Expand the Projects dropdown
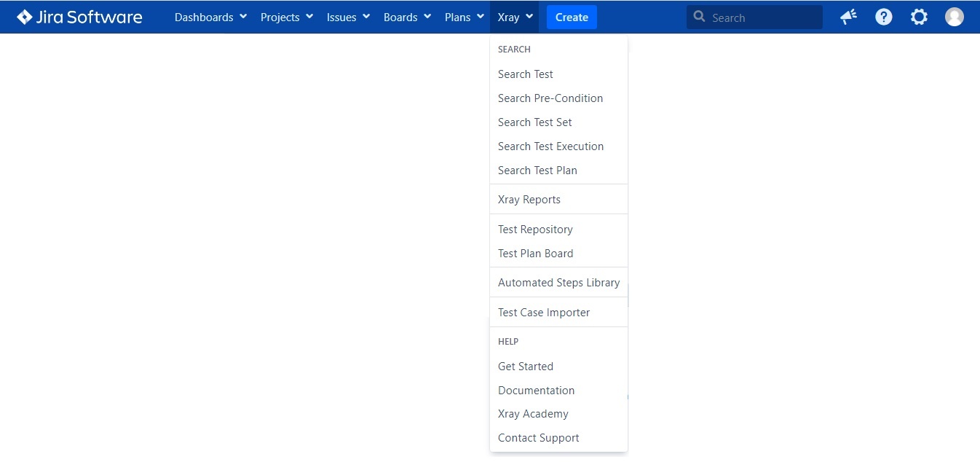 pos(287,17)
